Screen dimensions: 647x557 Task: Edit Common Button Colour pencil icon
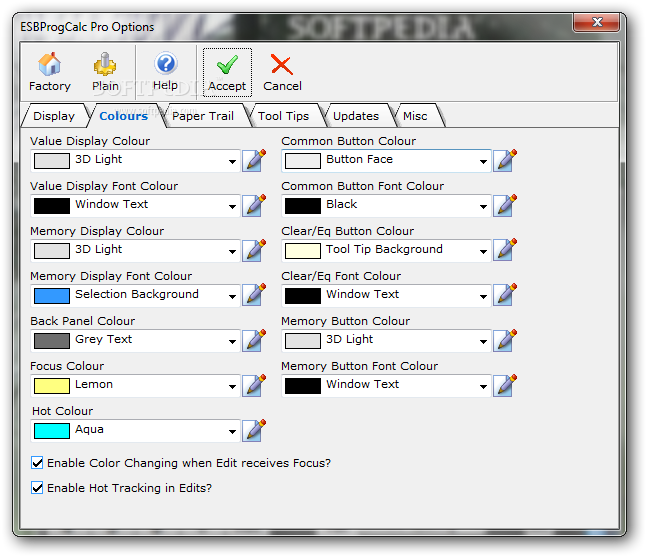pyautogui.click(x=505, y=160)
